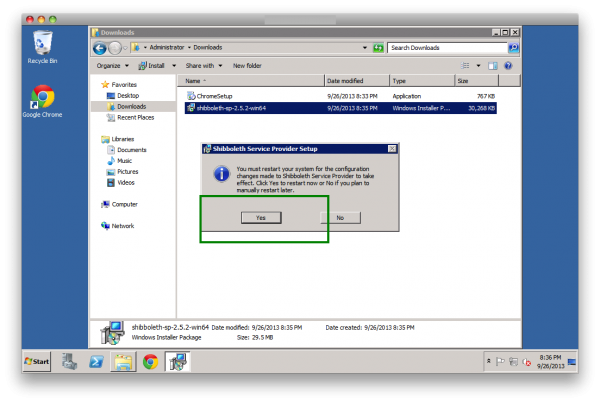
Task: Click Windows Explorer taskbar icon
Action: click(124, 361)
